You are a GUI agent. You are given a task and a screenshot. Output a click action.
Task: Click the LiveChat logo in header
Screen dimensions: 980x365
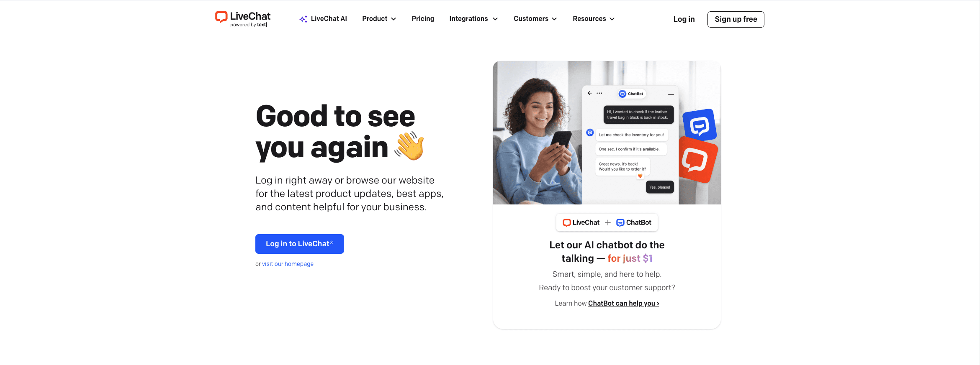click(242, 19)
